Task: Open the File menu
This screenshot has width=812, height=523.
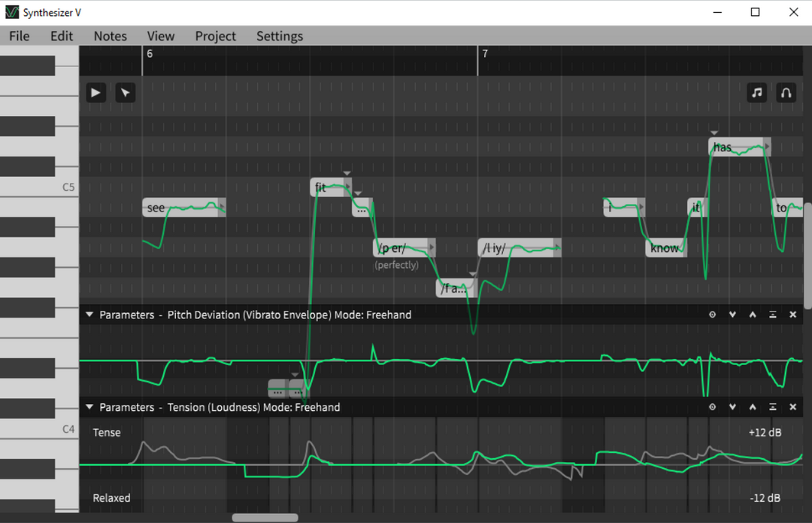Action: click(x=20, y=36)
